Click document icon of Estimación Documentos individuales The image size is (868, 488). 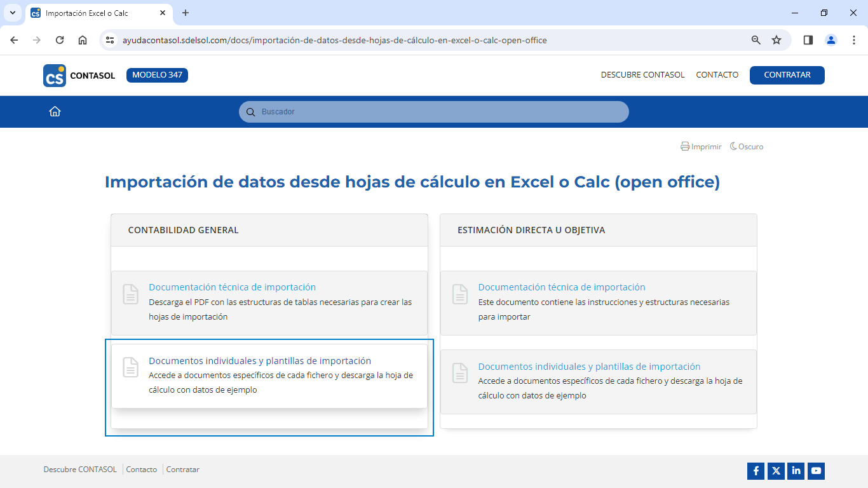(x=460, y=373)
